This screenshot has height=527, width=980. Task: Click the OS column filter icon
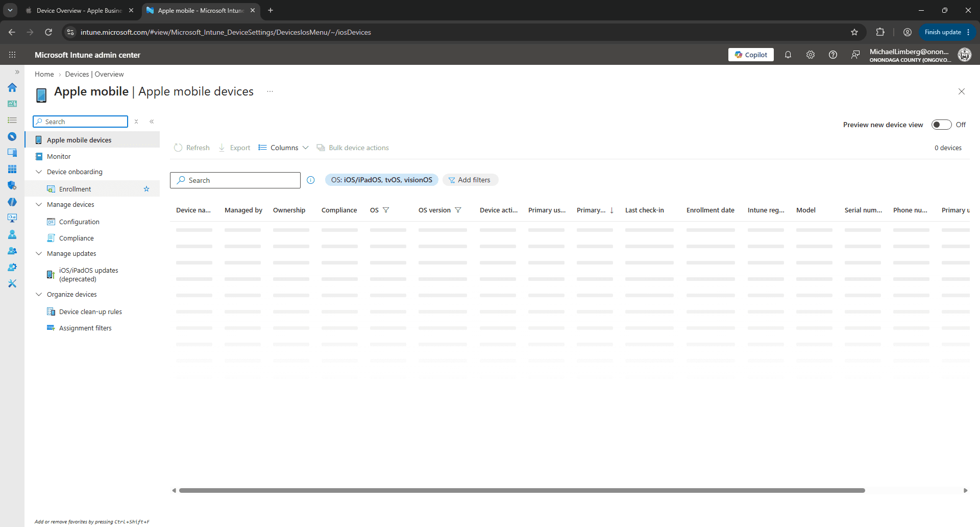point(386,210)
